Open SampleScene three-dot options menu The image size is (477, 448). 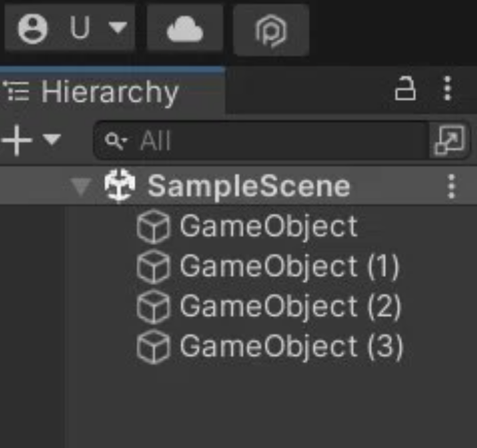451,187
